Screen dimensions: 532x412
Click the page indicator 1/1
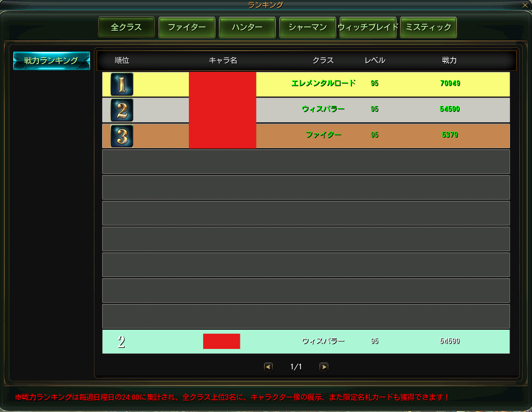[x=296, y=366]
